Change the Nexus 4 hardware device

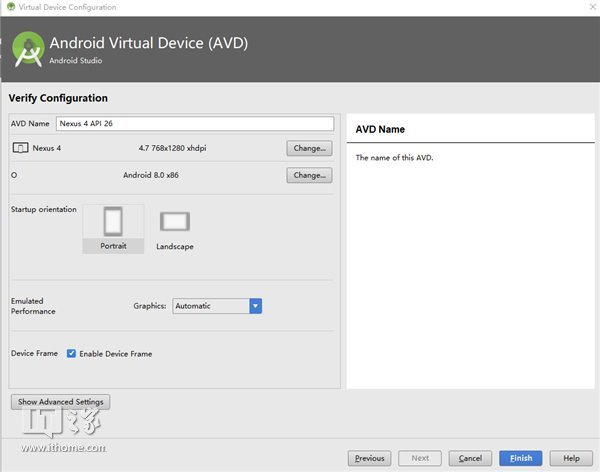(x=309, y=148)
